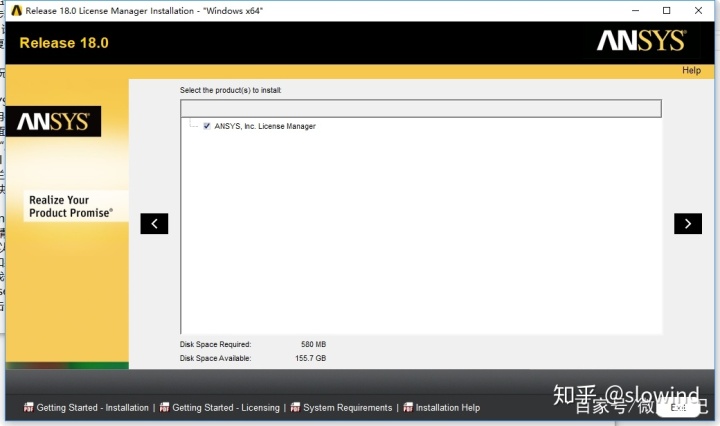Click the Release 18.0 header text
This screenshot has height=426, width=720.
tap(64, 43)
